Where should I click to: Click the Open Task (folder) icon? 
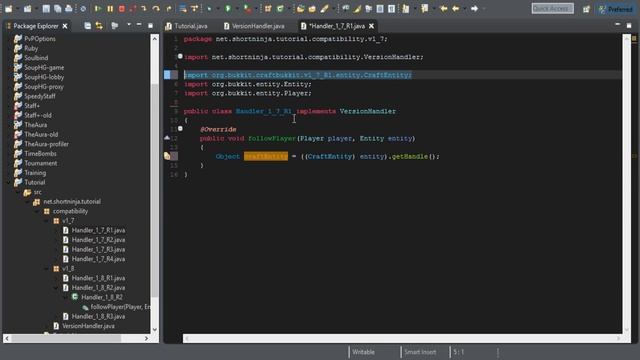tap(312, 8)
